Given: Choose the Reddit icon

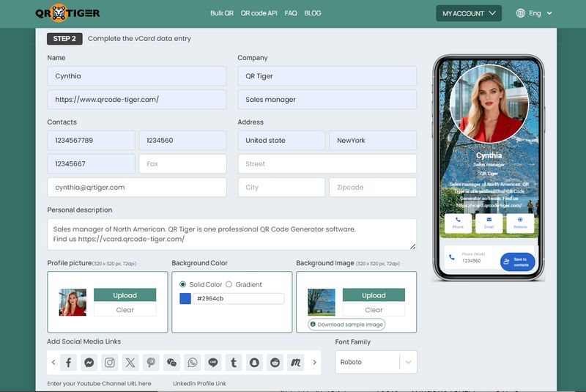Looking at the screenshot, I should [275, 362].
